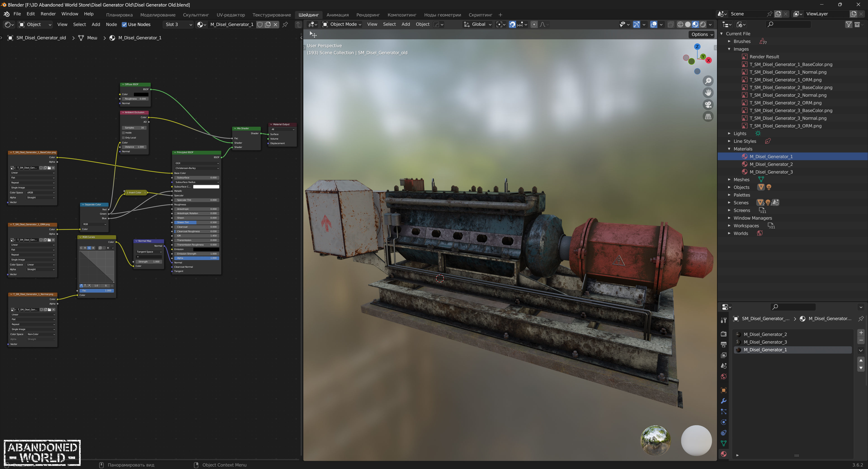The height and width of the screenshot is (469, 868).
Task: Open the Scene properties tab
Action: pyautogui.click(x=723, y=366)
